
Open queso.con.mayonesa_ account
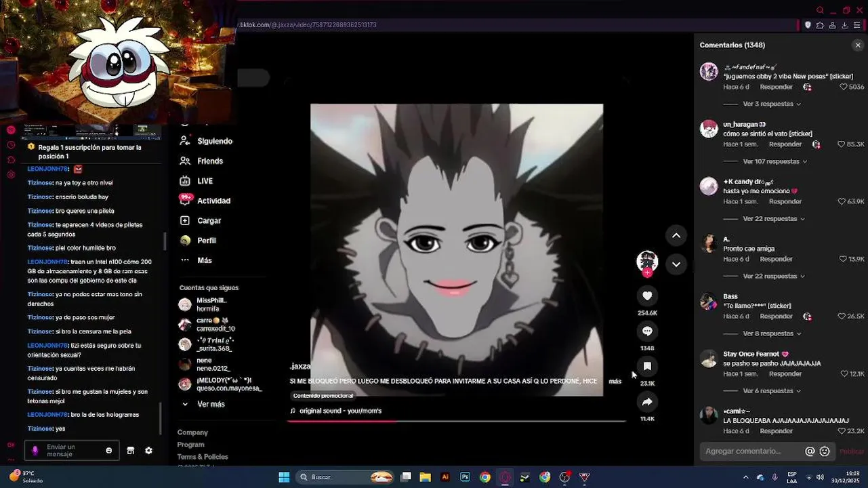(220, 384)
